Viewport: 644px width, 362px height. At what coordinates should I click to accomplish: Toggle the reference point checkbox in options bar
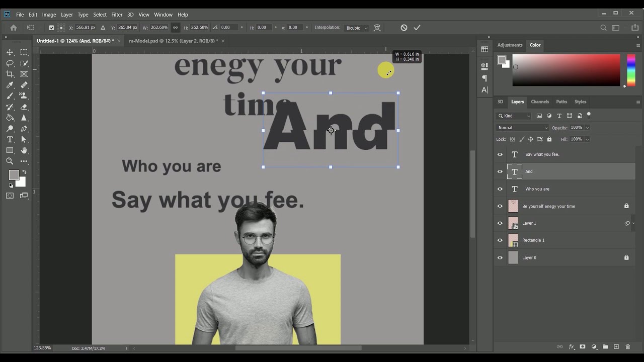51,28
